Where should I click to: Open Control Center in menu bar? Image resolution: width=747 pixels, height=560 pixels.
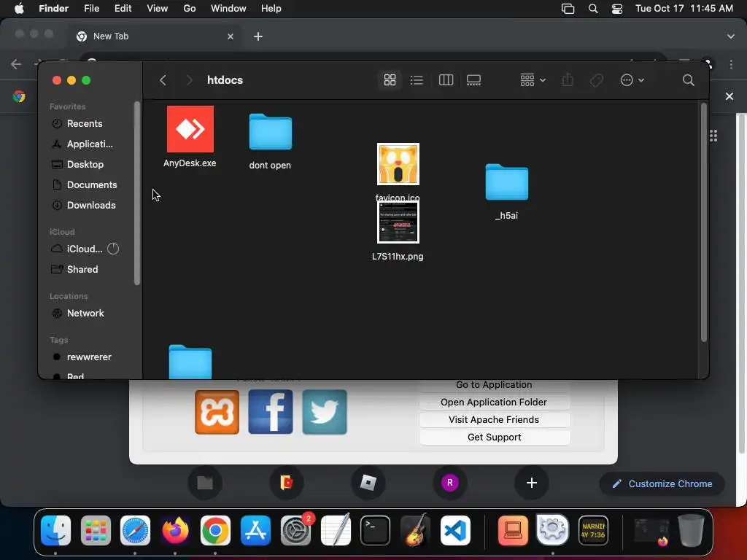pos(617,9)
